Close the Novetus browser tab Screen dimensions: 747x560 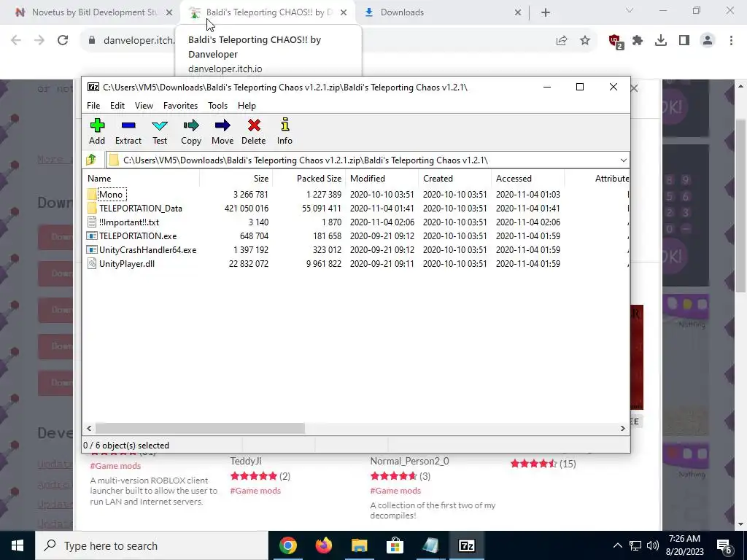(x=169, y=12)
